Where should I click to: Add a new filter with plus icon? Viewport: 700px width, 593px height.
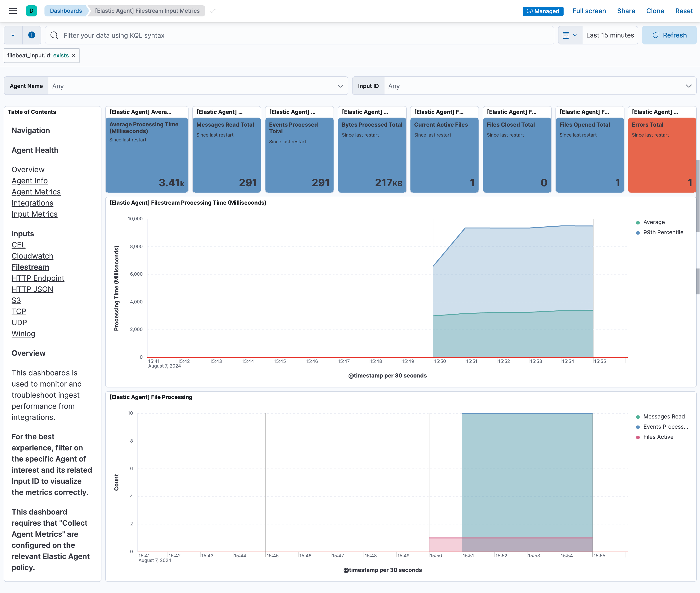[32, 35]
